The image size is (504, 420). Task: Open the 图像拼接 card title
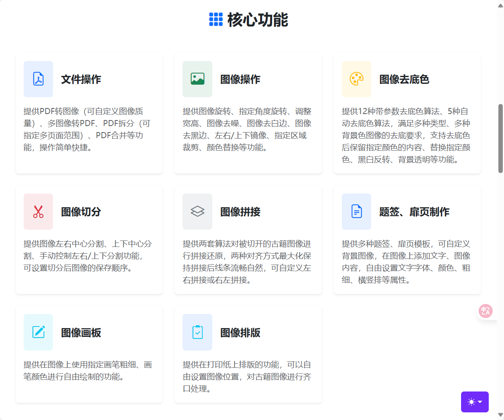pos(240,212)
